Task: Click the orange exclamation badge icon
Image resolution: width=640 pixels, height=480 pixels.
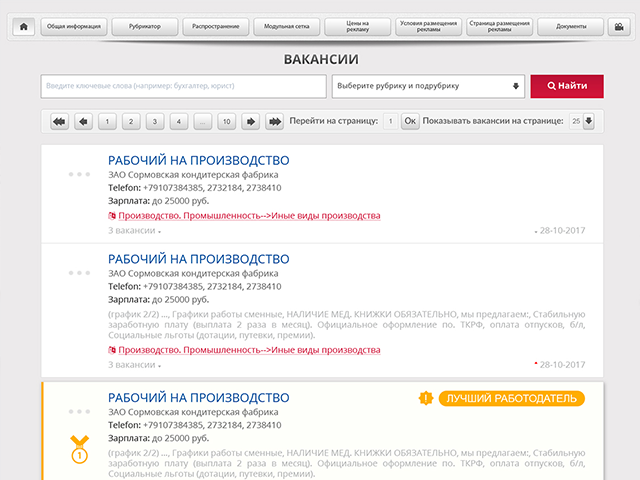Action: tap(426, 398)
